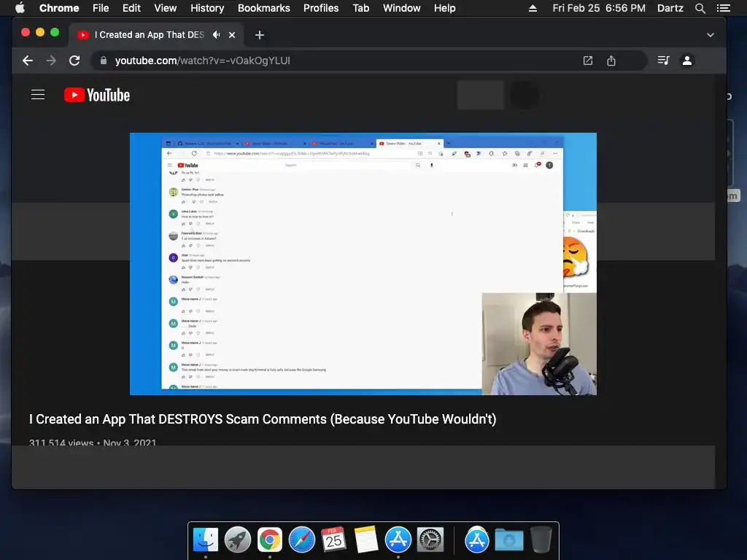Click the lock site info icon
The width and height of the screenshot is (747, 560).
[103, 61]
